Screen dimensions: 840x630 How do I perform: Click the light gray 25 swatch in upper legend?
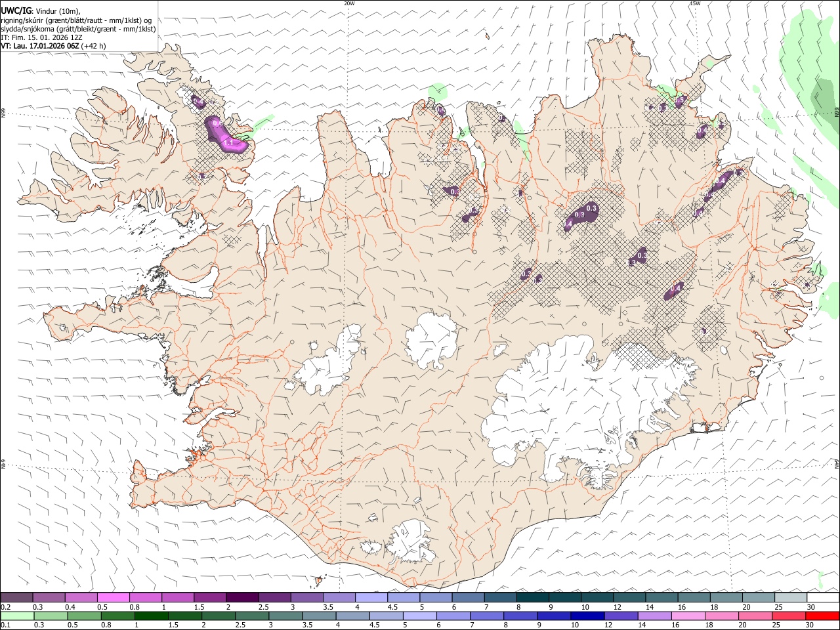click(x=790, y=597)
